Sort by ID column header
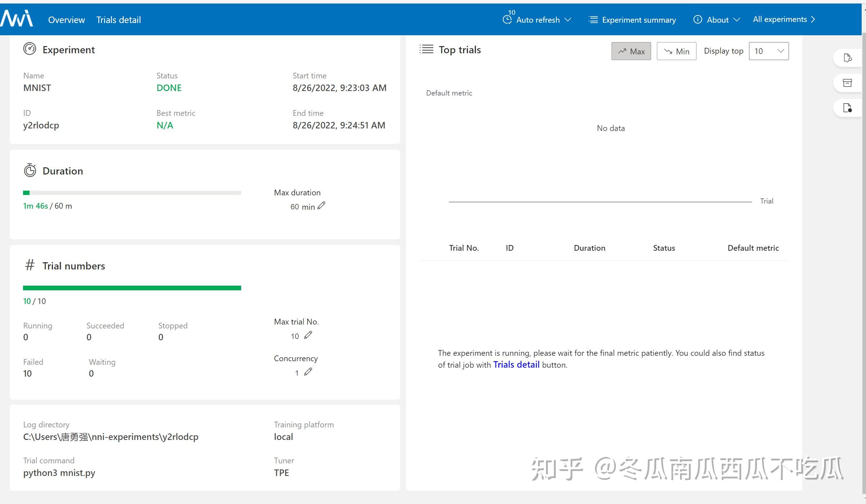 point(510,248)
